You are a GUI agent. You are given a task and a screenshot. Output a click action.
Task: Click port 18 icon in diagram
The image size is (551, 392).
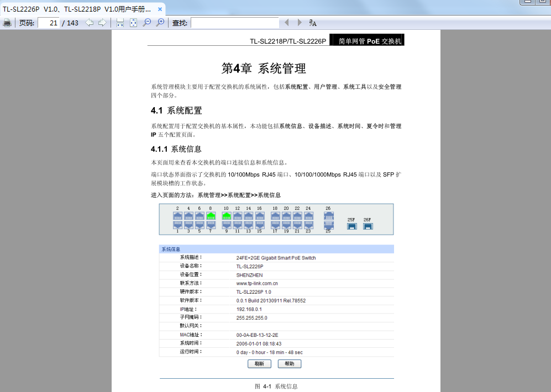point(275,216)
